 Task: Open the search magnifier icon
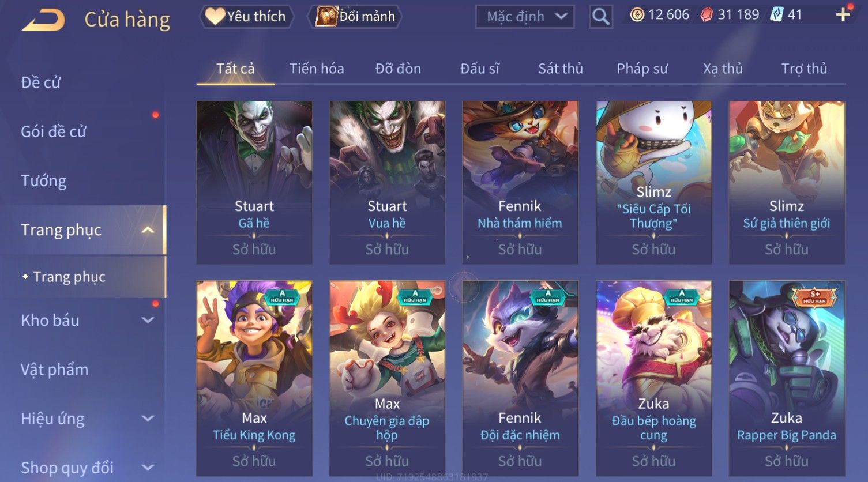tap(600, 17)
